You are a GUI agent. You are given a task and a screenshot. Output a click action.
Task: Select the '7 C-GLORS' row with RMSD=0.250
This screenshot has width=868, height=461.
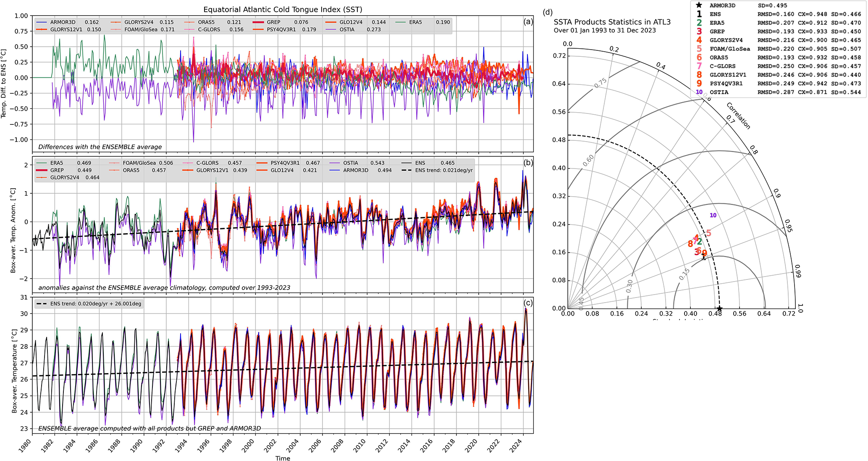point(779,66)
